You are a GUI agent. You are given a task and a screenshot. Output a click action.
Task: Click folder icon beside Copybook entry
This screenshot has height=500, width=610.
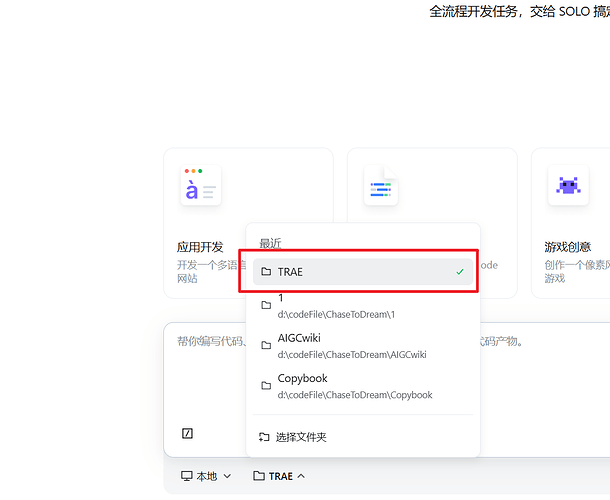[266, 386]
